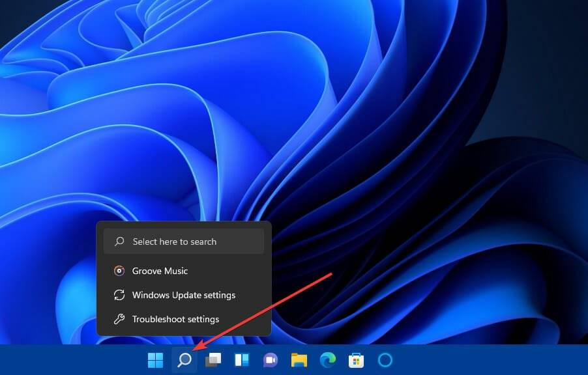Open the Microsoft Store
This screenshot has width=588, height=375.
[x=355, y=359]
